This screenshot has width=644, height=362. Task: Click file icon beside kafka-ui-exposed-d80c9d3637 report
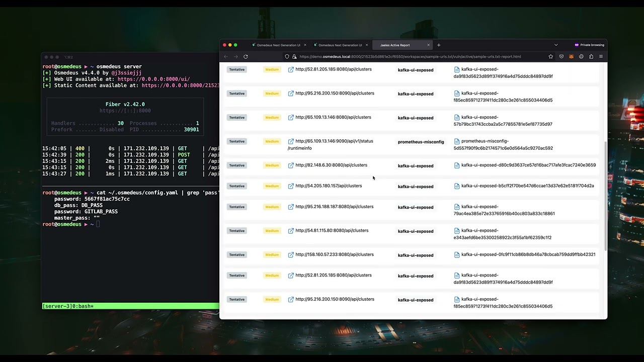(x=457, y=165)
